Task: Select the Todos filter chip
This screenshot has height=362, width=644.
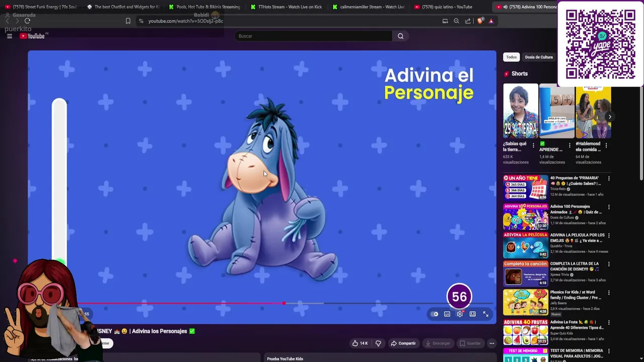Action: pyautogui.click(x=511, y=57)
